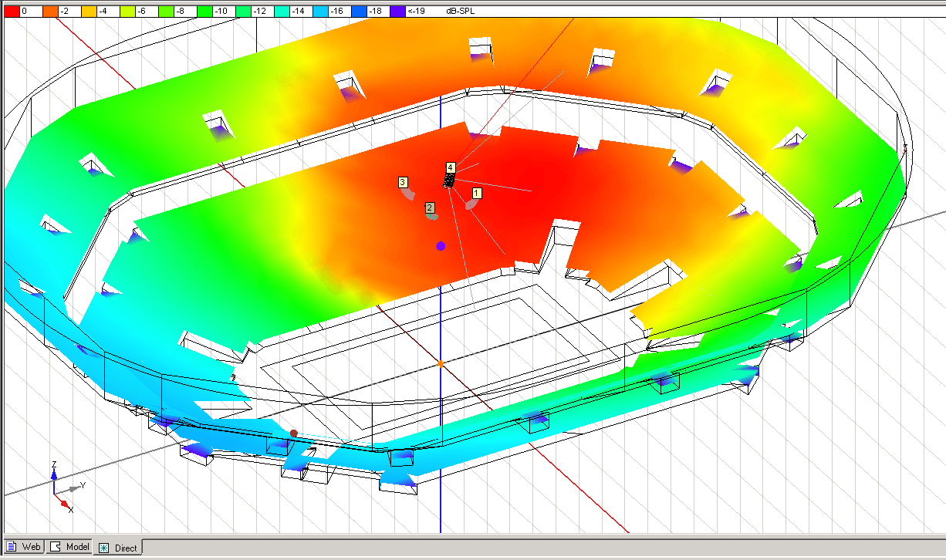Select loudspeaker label 3
Image resolution: width=946 pixels, height=560 pixels.
403,182
